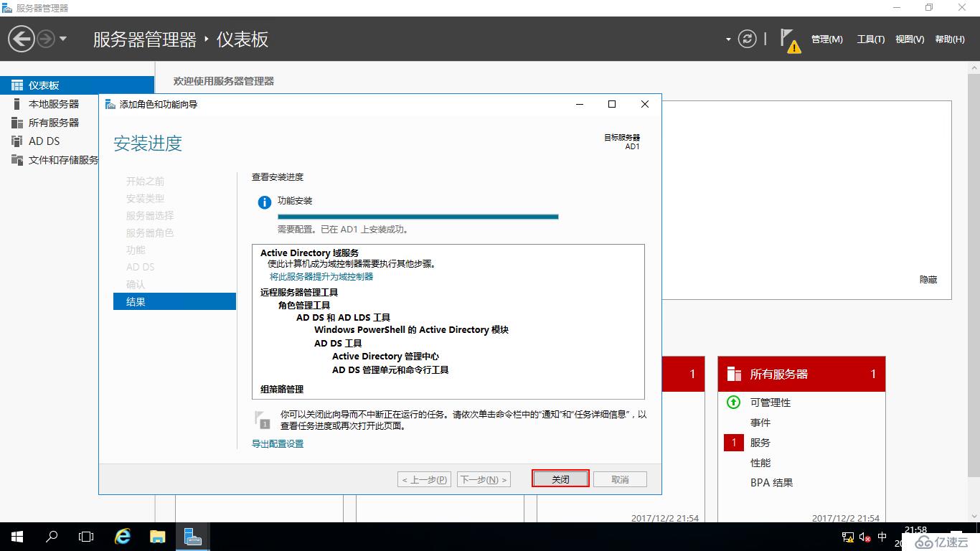The width and height of the screenshot is (980, 551).
Task: Click the 所有服务器 tile icon
Action: coord(734,374)
